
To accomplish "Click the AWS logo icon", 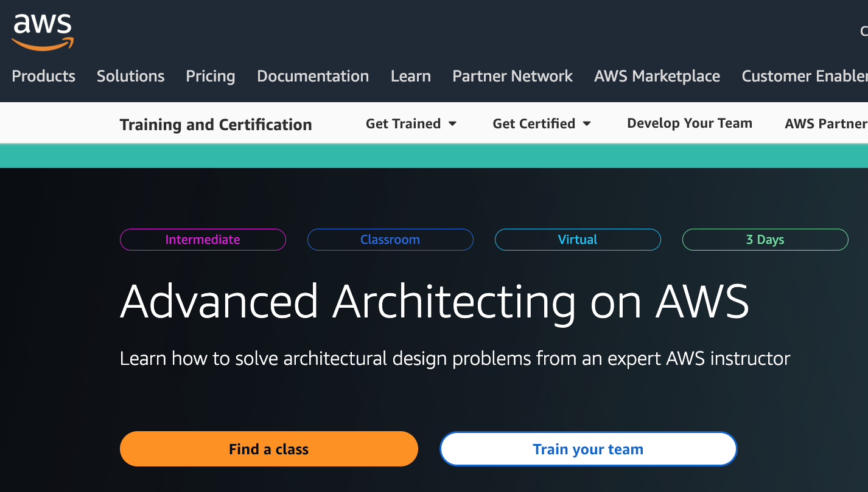I will (43, 32).
